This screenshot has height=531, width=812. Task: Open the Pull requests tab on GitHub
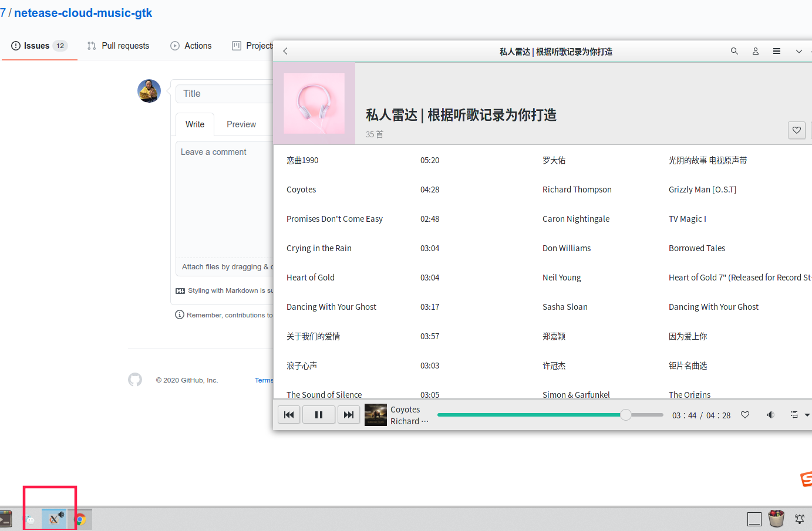pyautogui.click(x=118, y=46)
